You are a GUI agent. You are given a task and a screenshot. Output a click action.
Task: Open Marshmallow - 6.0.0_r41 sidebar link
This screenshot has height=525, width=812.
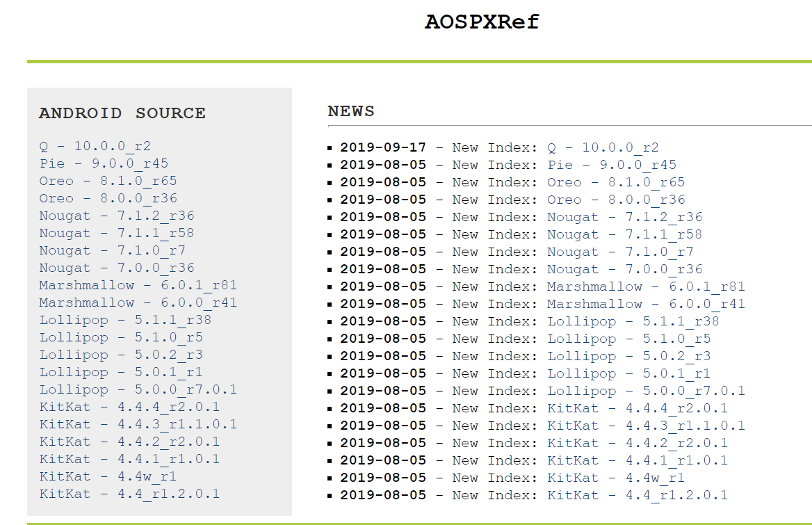(129, 302)
